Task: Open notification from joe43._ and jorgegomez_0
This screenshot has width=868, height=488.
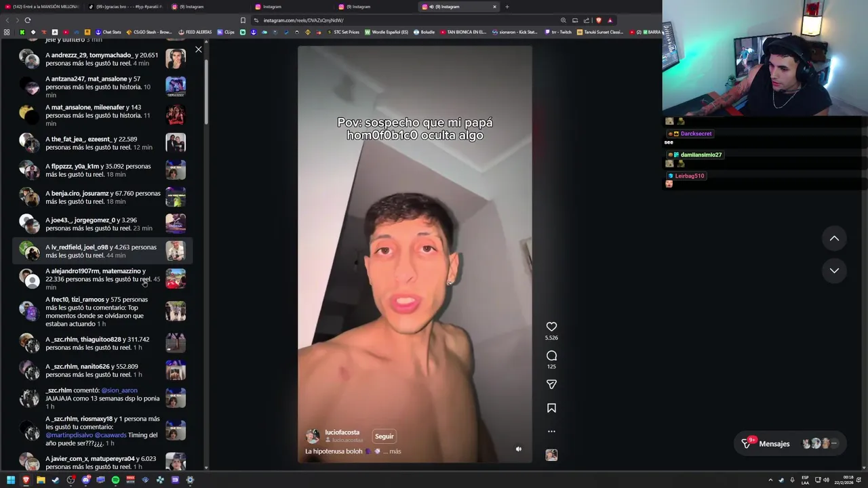Action: [102, 224]
